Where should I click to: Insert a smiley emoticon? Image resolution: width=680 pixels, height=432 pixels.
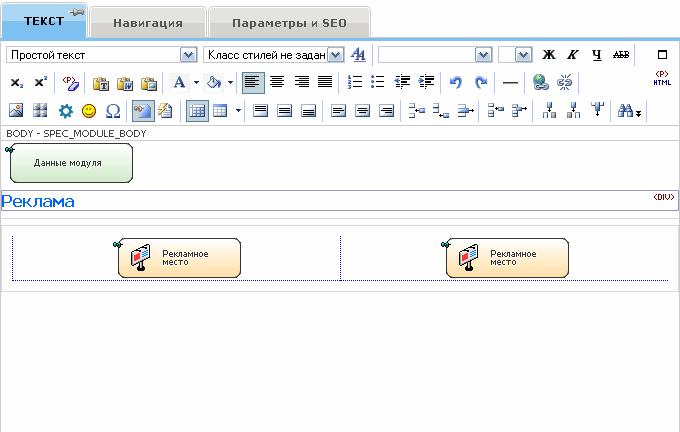89,110
